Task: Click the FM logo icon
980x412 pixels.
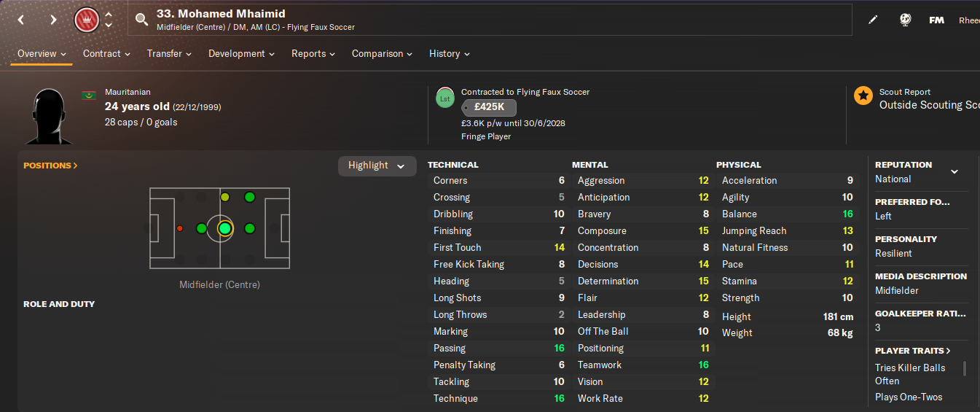Action: 936,20
